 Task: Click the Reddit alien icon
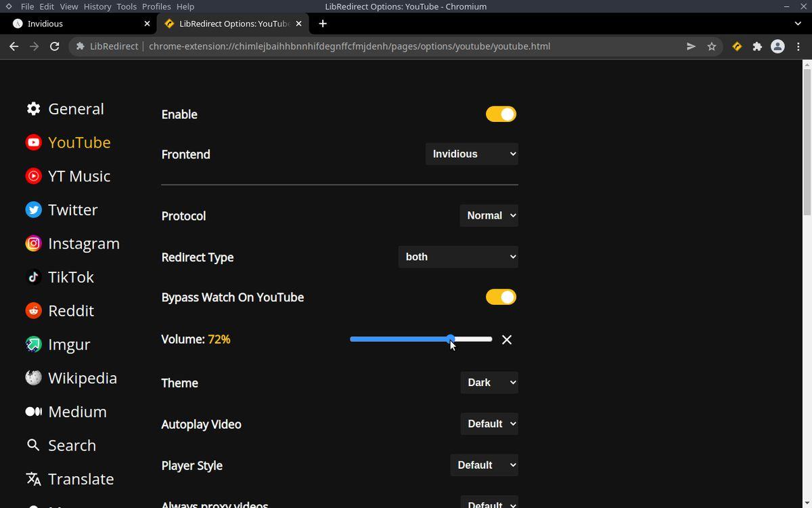click(33, 311)
